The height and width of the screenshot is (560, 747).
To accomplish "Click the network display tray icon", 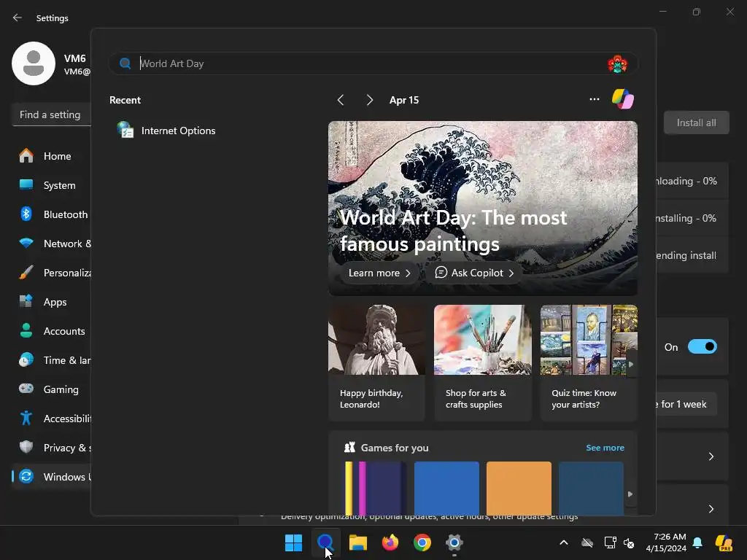I will 610,542.
